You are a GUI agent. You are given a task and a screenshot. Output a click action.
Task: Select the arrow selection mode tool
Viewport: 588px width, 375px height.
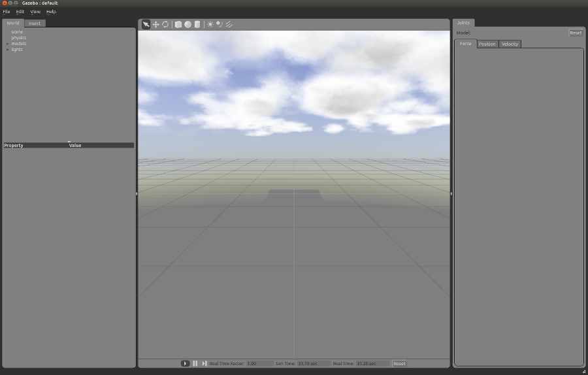(x=146, y=24)
